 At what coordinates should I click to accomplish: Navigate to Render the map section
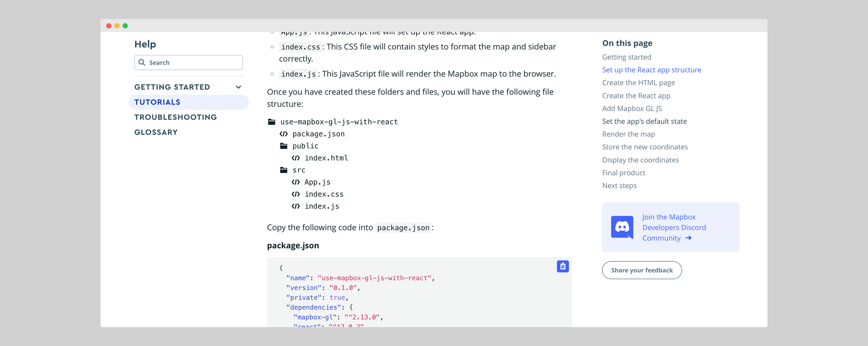click(x=628, y=134)
